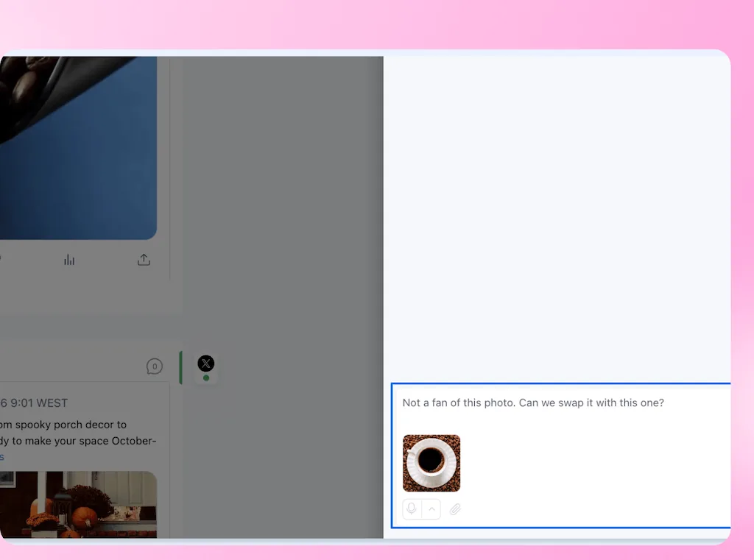754x560 pixels.
Task: Click the 'spooky porch decor to' post text
Action: (71, 425)
